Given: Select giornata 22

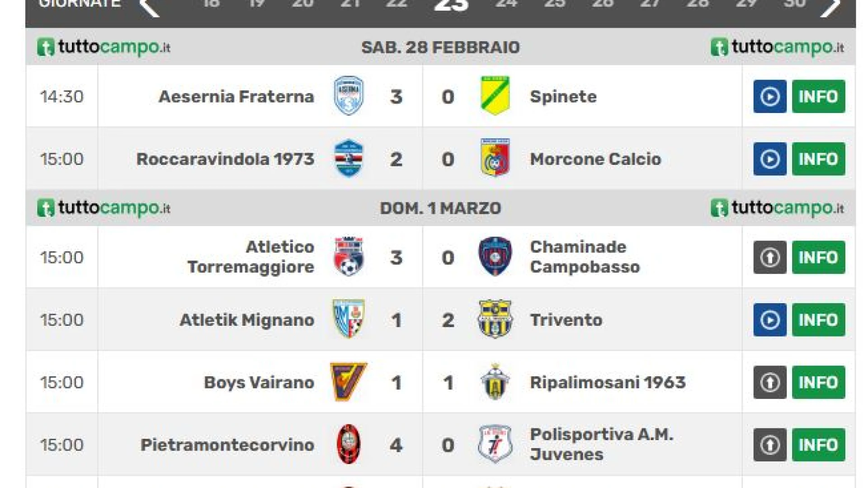Looking at the screenshot, I should pyautogui.click(x=396, y=5).
